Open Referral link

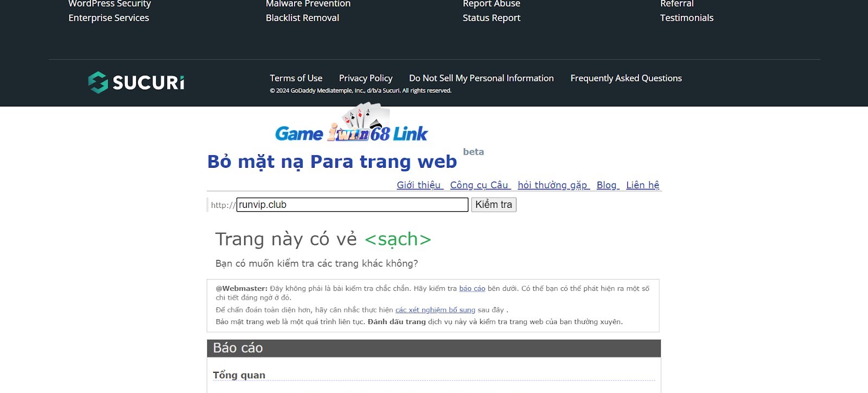tap(676, 4)
